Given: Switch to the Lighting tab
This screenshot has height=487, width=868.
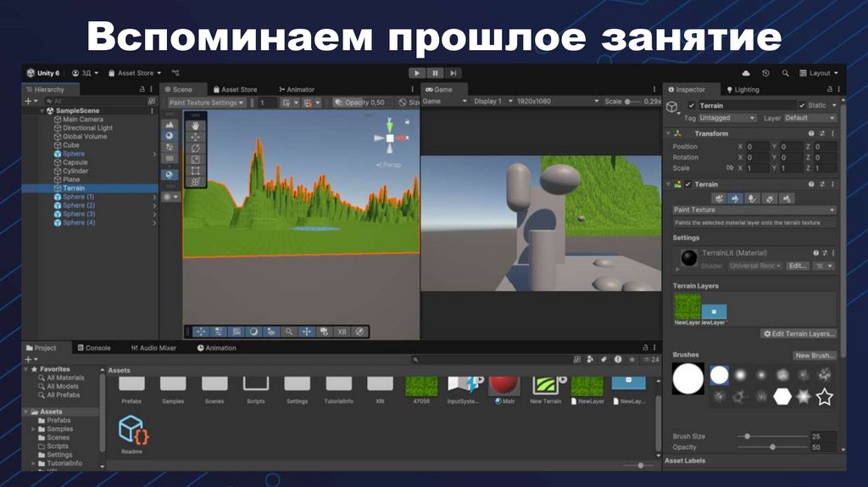Looking at the screenshot, I should coord(743,89).
